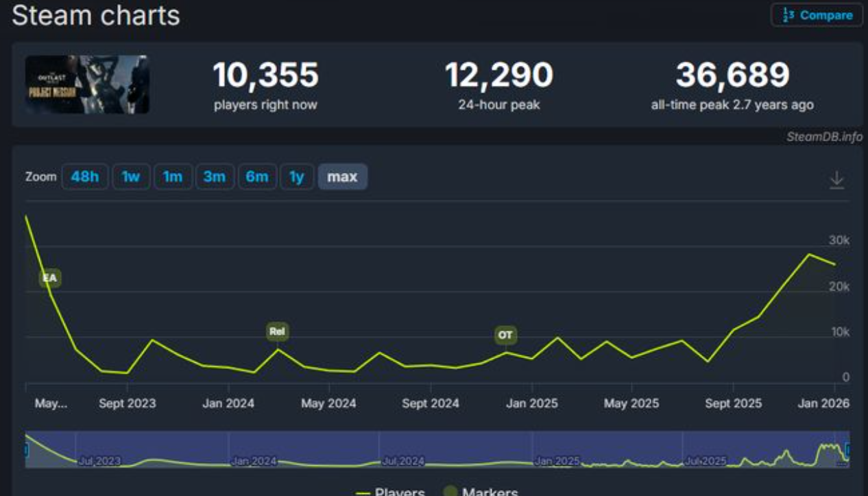The height and width of the screenshot is (496, 868).
Task: Zoom the chart to 1y
Action: pyautogui.click(x=296, y=177)
